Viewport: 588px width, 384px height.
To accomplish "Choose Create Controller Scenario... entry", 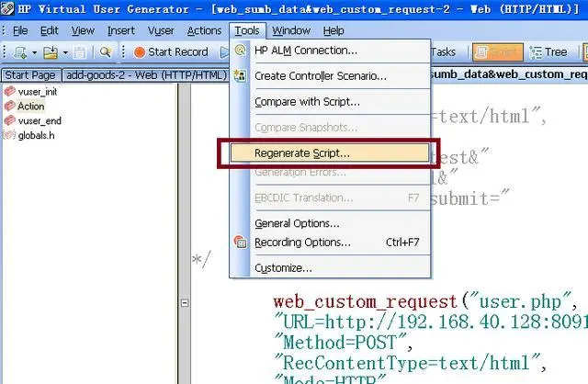I will point(330,76).
